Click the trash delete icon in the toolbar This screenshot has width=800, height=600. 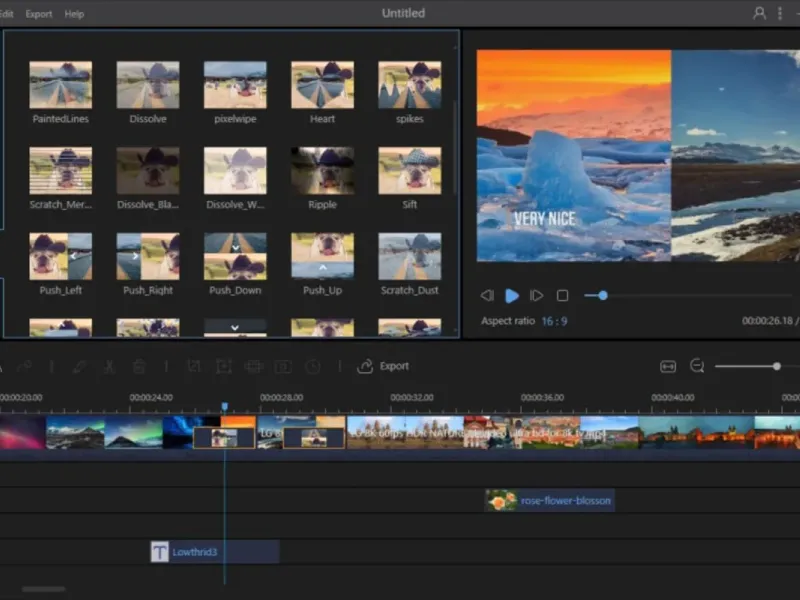[140, 367]
